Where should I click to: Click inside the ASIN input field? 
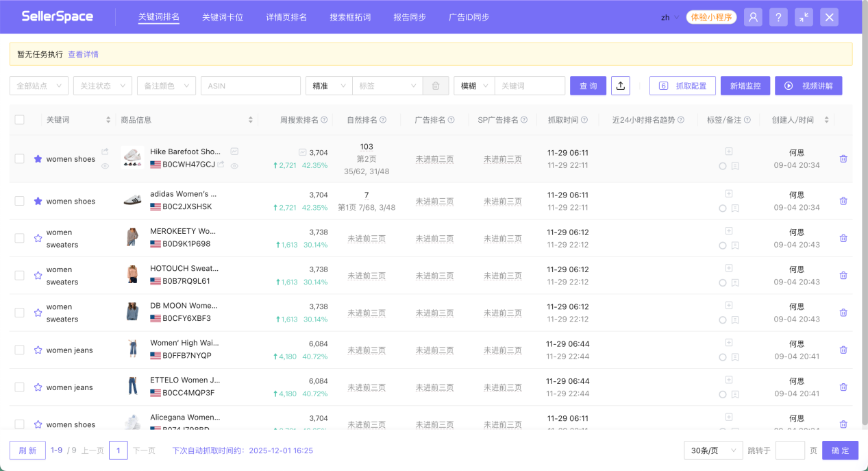(x=250, y=85)
